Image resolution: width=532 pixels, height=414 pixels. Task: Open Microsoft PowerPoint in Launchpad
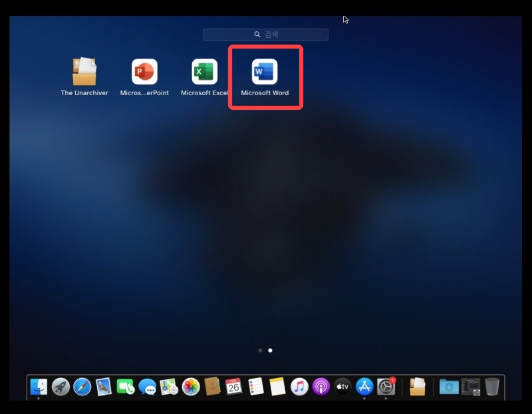pyautogui.click(x=144, y=72)
